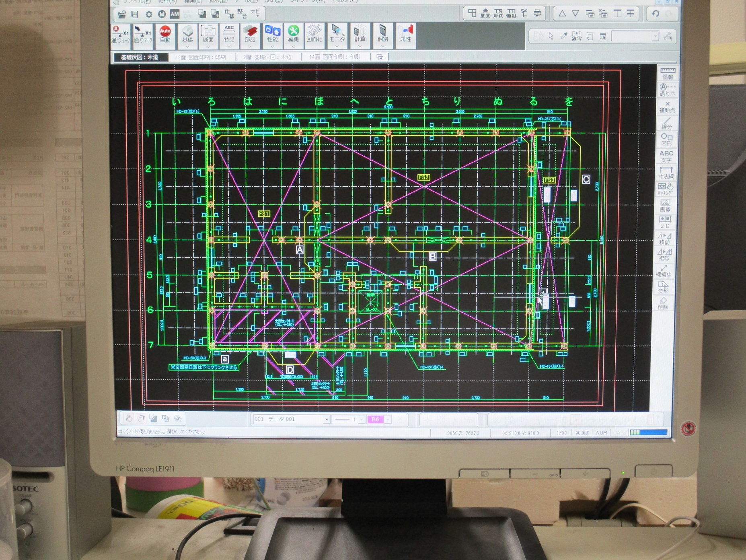Switch to 14面 図面印刷 tab
This screenshot has width=746, height=560.
coord(335,57)
